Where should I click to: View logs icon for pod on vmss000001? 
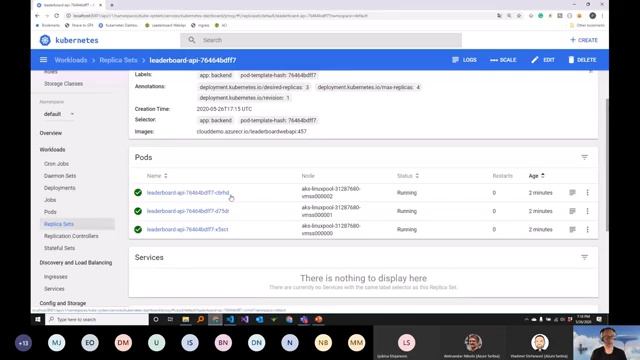(572, 211)
